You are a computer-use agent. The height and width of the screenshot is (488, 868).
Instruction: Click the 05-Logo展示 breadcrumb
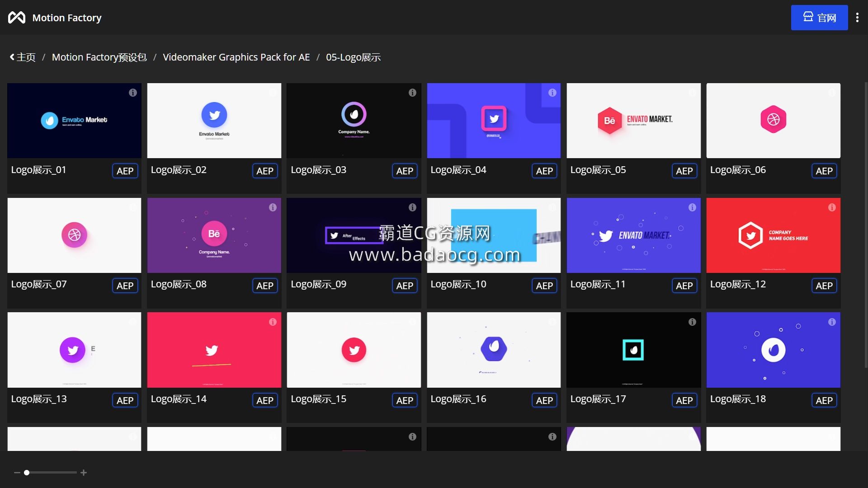point(353,57)
